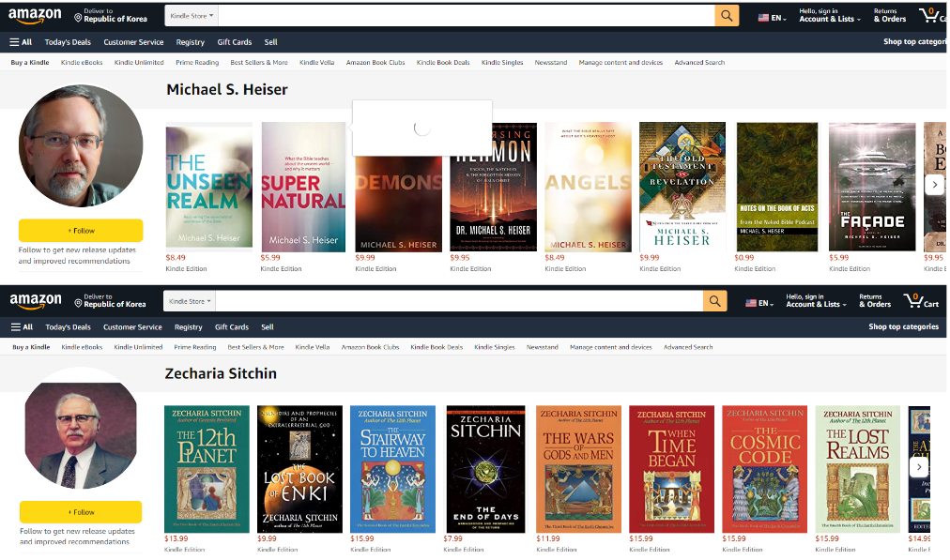
Task: Show the next Michael S. Heiser books arrow
Action: tap(934, 185)
